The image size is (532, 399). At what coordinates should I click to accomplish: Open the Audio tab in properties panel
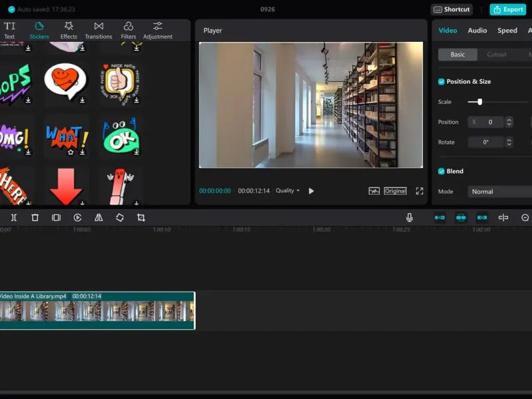[x=477, y=31]
